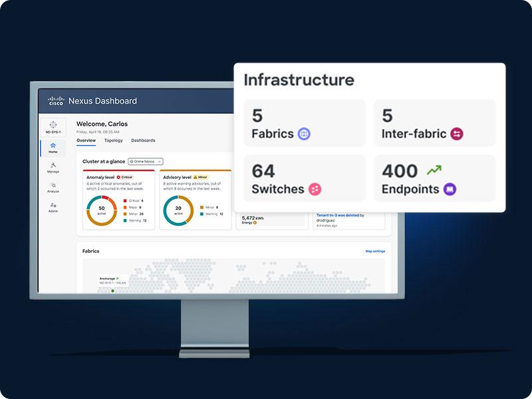Open the Online fabrics dropdown

point(145,162)
